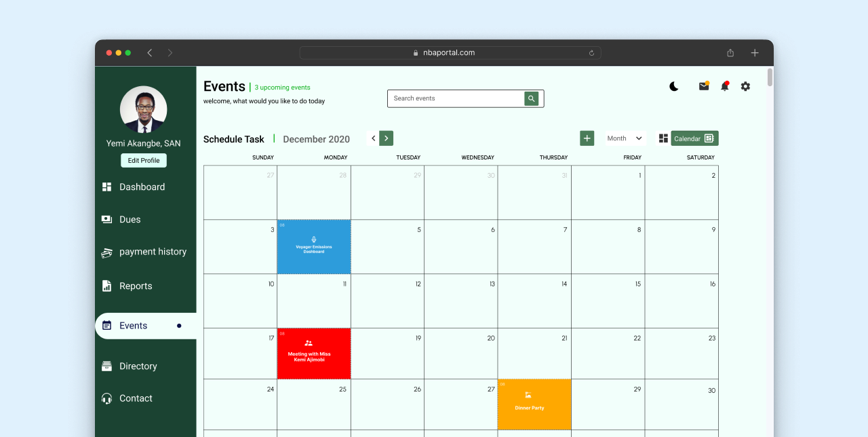The image size is (868, 437).
Task: Switch to the grid view icon
Action: [663, 138]
